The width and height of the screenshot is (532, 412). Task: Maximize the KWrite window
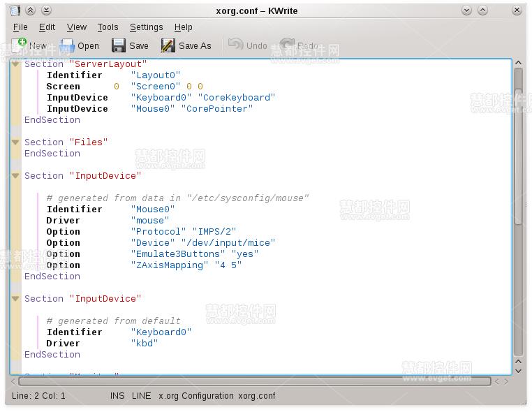pos(483,10)
